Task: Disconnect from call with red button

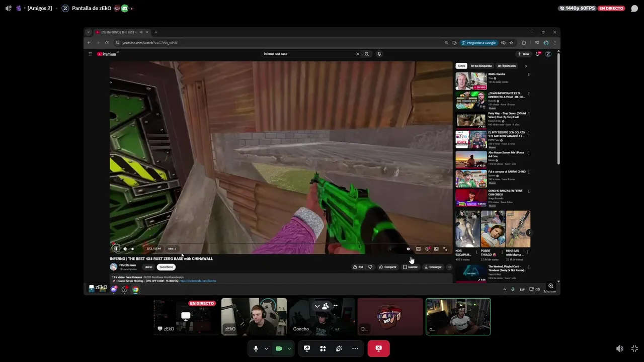Action: click(x=378, y=348)
